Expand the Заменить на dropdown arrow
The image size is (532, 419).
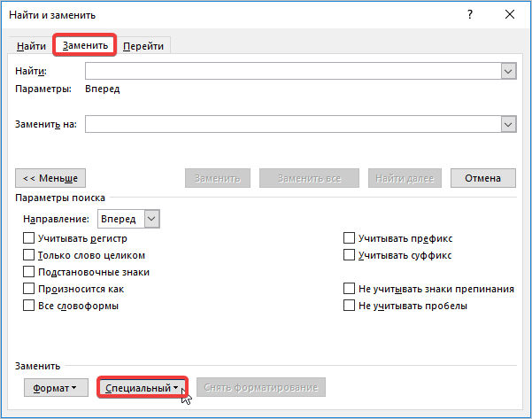[x=508, y=125]
